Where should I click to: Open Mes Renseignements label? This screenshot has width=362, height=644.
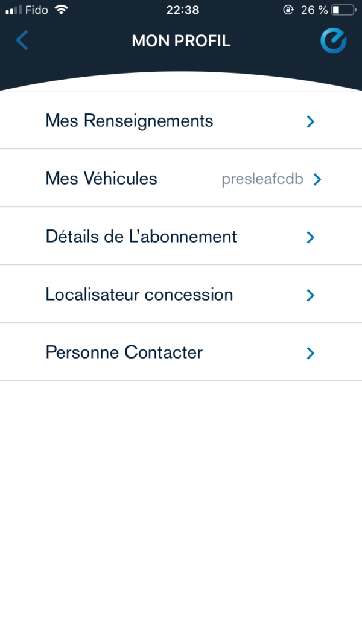click(129, 121)
